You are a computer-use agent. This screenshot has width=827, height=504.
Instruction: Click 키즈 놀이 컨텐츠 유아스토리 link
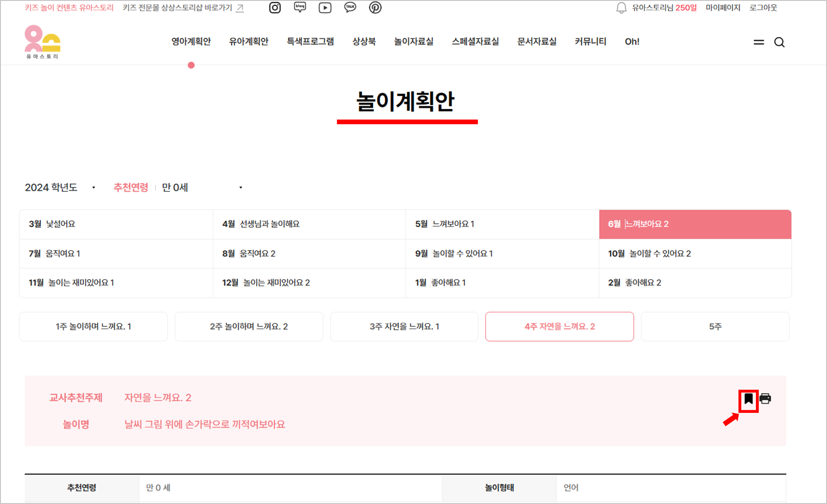tap(69, 8)
